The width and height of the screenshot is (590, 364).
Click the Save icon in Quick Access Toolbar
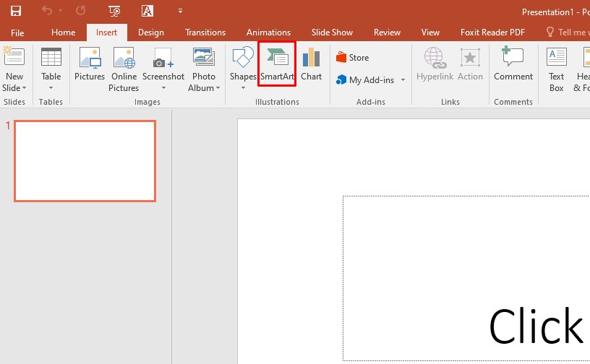click(x=15, y=11)
